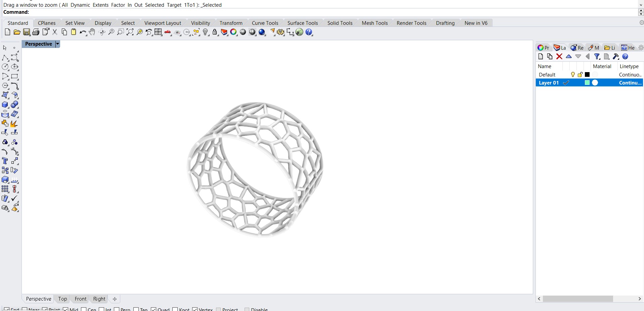Click the red car named view icon
Viewport: 644px width, 311px height.
pyautogui.click(x=168, y=32)
